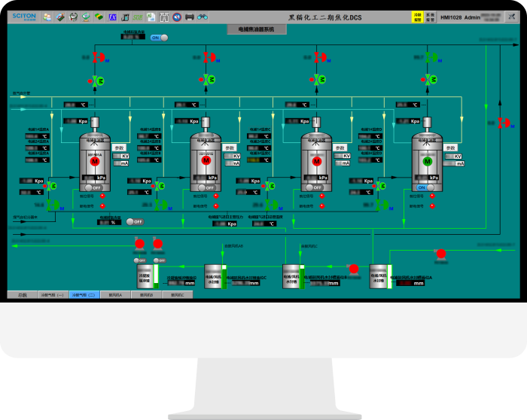The image size is (527, 420).
Task: Select the green motor M on the fourth precipitator
Action: click(x=427, y=162)
